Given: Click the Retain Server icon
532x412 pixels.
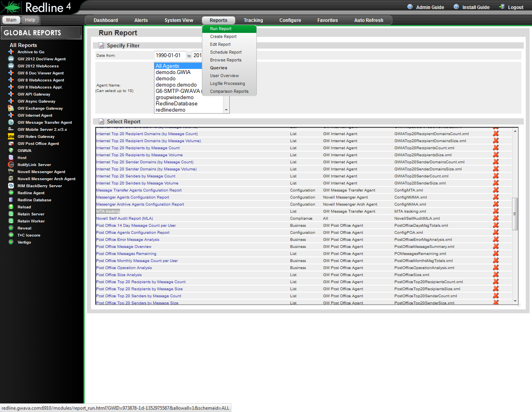Looking at the screenshot, I should 11,214.
